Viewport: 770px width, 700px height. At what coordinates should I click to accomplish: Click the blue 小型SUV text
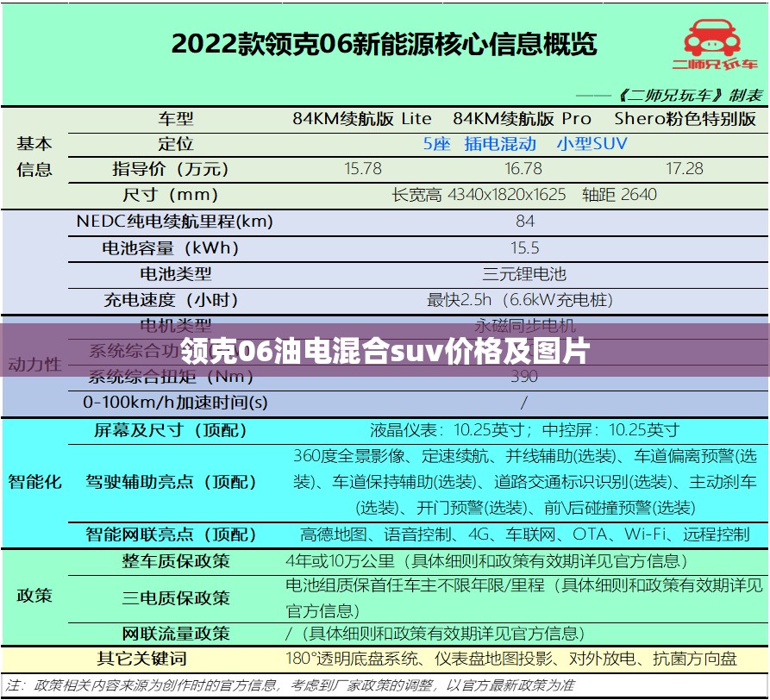pyautogui.click(x=592, y=144)
